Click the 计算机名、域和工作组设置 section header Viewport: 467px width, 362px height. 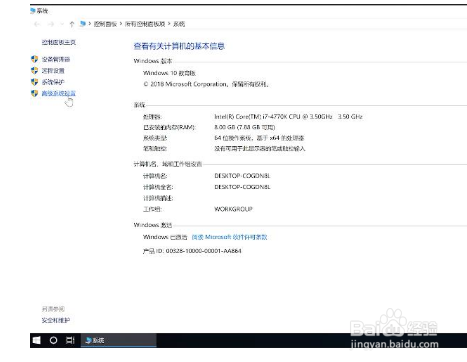click(168, 164)
